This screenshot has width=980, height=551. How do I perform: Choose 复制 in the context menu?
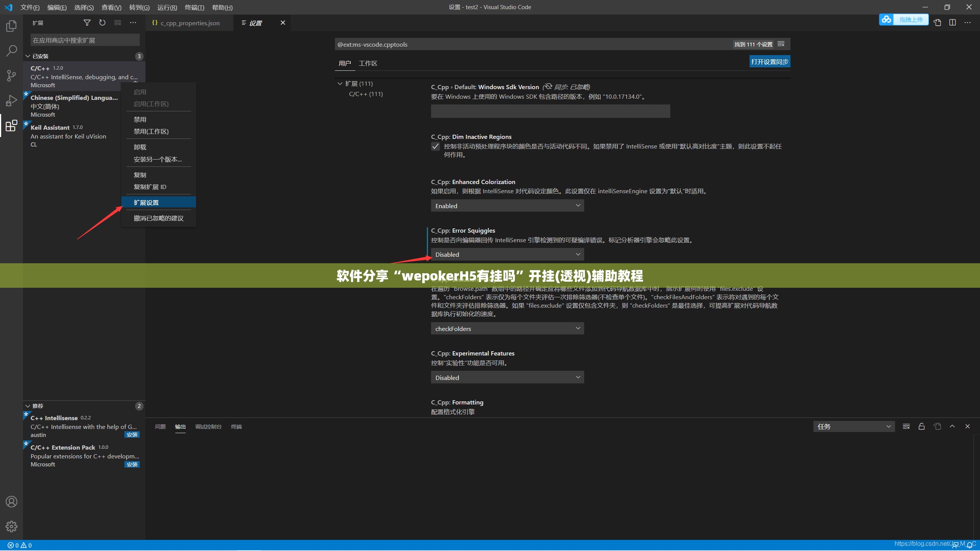pos(158,175)
